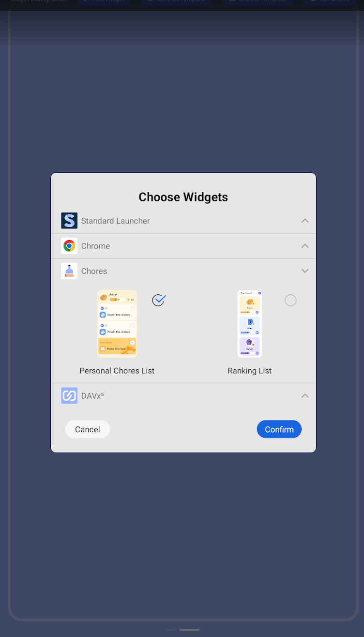
Task: Open the Personal Chores List widget preview
Action: point(117,324)
